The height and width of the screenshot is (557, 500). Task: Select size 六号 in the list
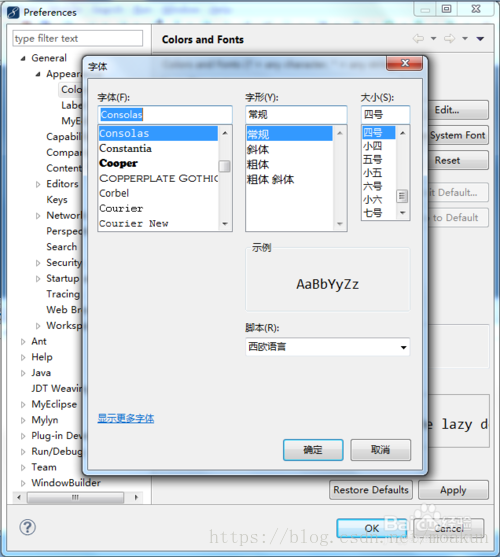[x=379, y=186]
